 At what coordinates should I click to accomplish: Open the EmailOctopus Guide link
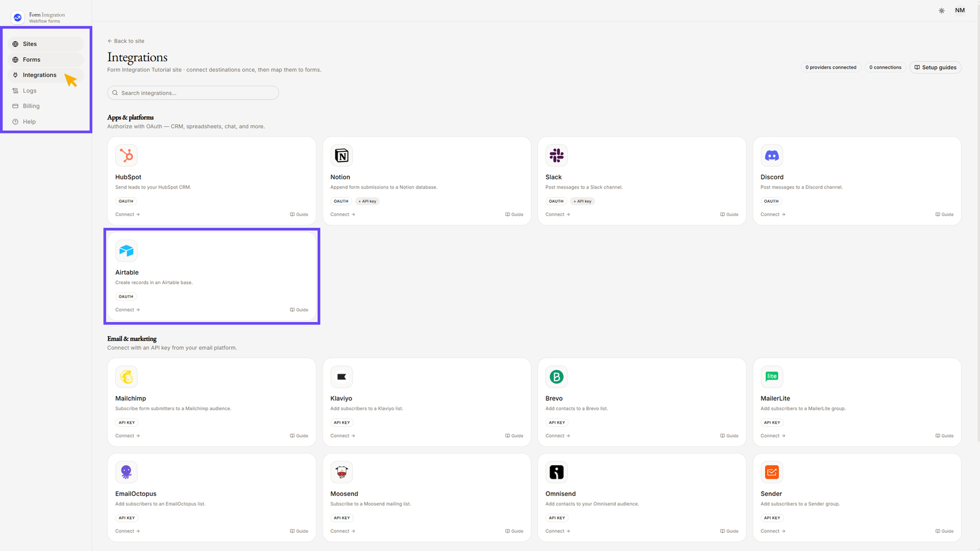299,531
